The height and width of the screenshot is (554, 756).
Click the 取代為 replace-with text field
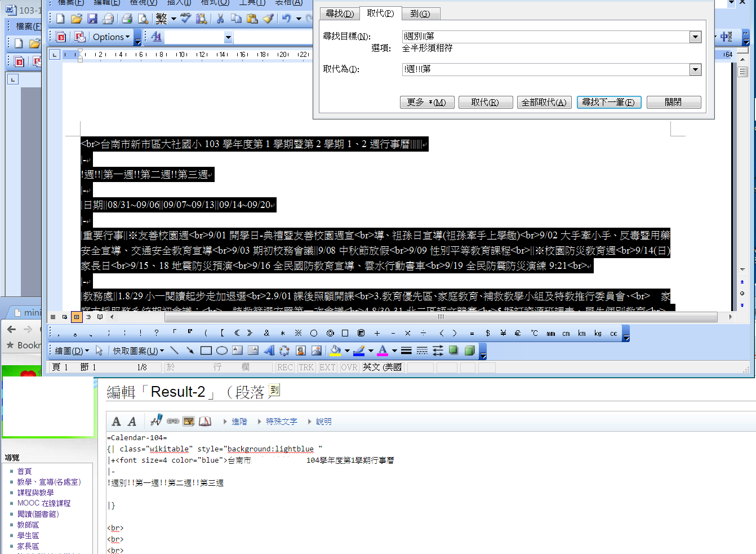click(x=546, y=69)
